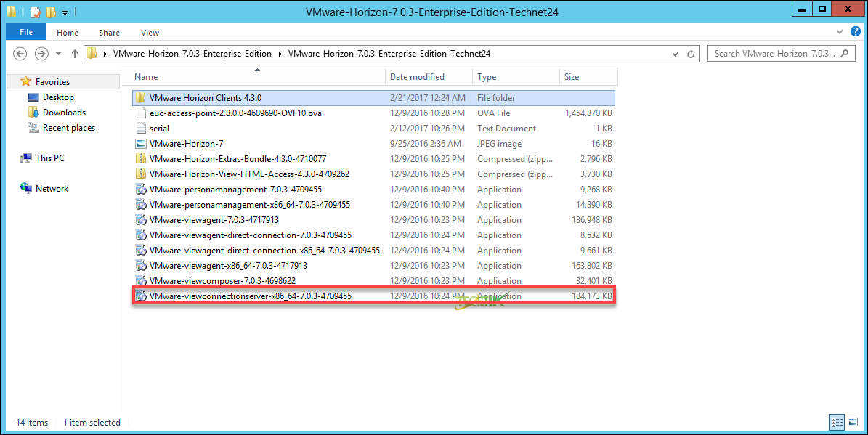868x435 pixels.
Task: Switch to large icons view button
Action: (853, 422)
